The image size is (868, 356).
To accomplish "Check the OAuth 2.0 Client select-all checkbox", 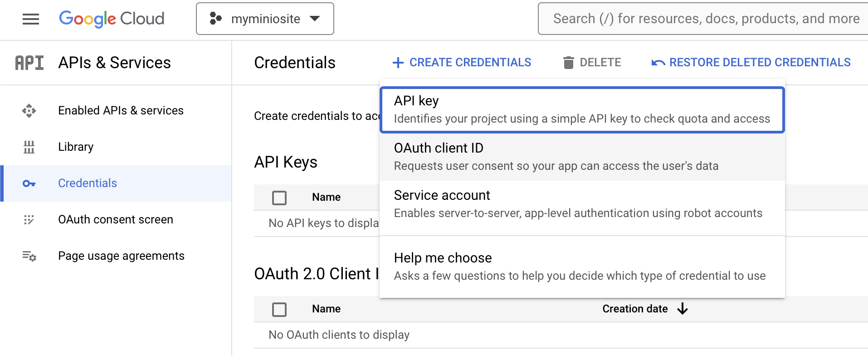I will [x=279, y=309].
